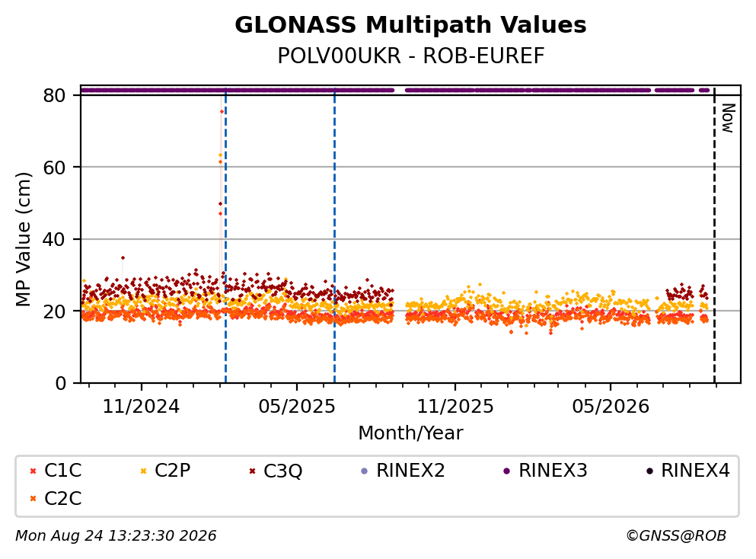Click the Month/Year axis label
756x559 pixels.
pyautogui.click(x=410, y=433)
